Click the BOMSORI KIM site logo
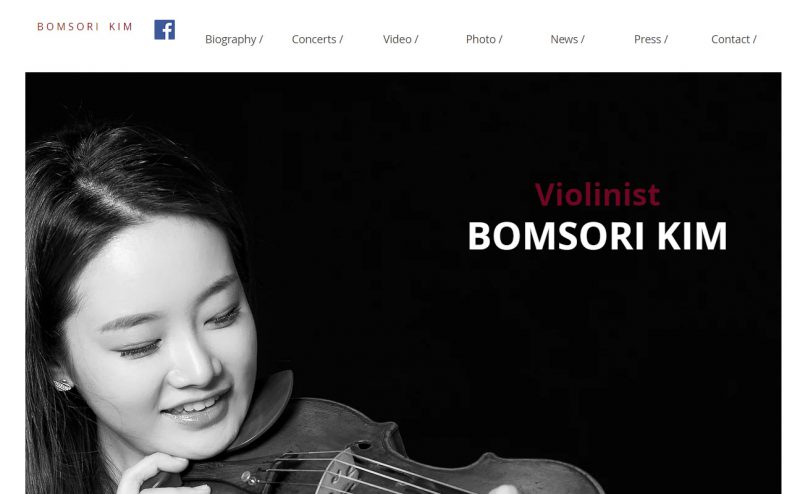This screenshot has height=494, width=800. point(85,27)
